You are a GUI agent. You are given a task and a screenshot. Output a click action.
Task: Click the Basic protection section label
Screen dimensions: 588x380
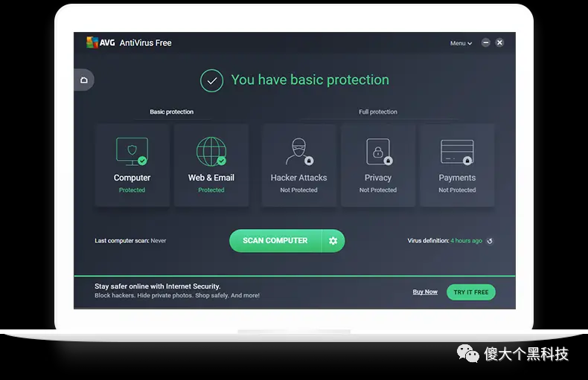click(x=172, y=112)
